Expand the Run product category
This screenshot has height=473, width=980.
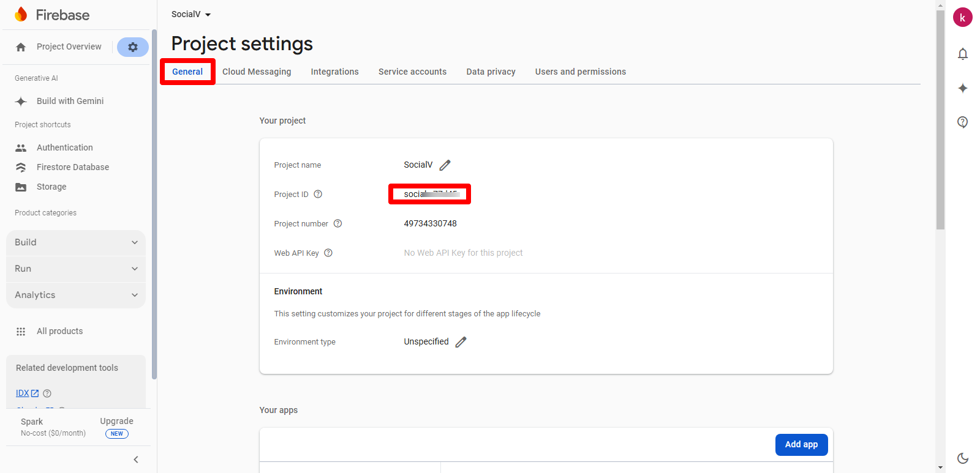point(76,269)
